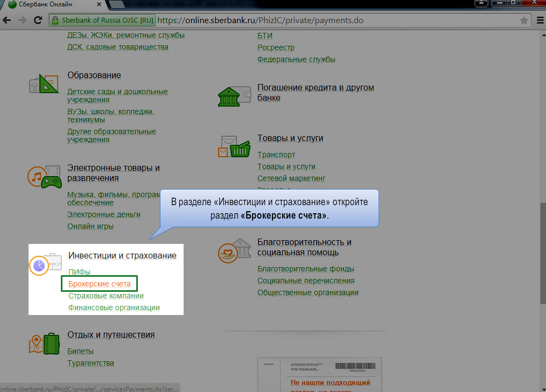Open the Брокерские счета link
Viewport: 546px width, 392px height.
click(99, 283)
